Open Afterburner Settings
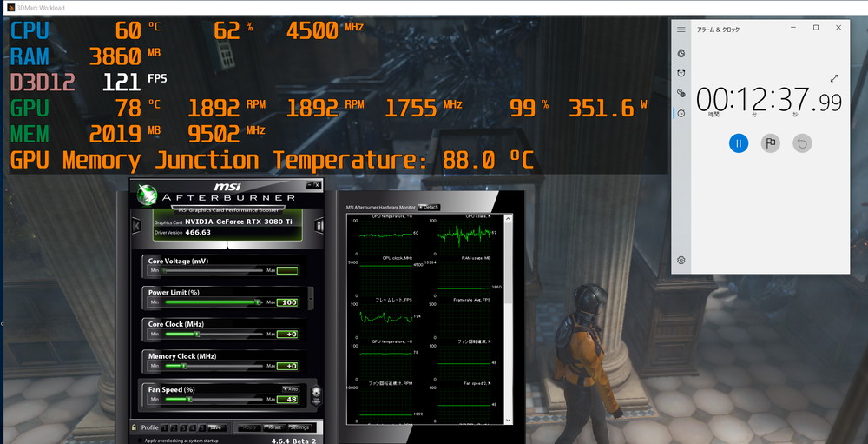This screenshot has width=868, height=444. tap(299, 427)
